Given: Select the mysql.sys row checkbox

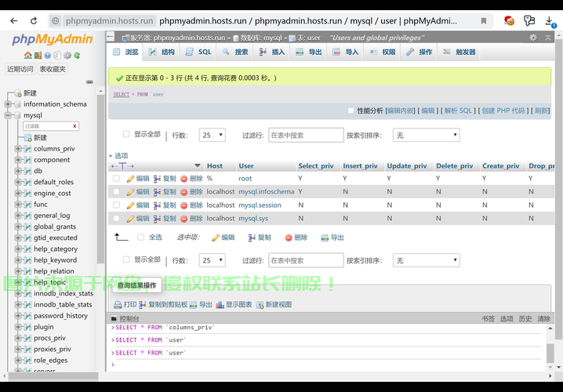Looking at the screenshot, I should pyautogui.click(x=116, y=218).
